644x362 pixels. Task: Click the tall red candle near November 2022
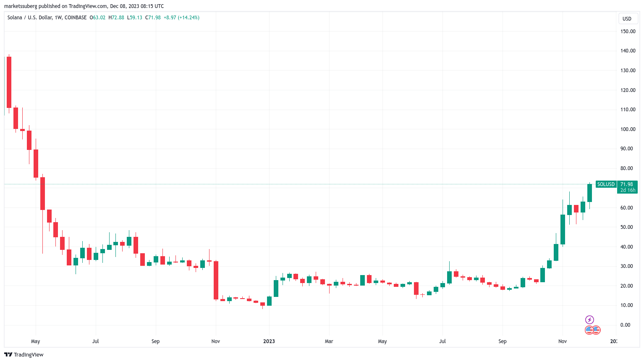216,280
